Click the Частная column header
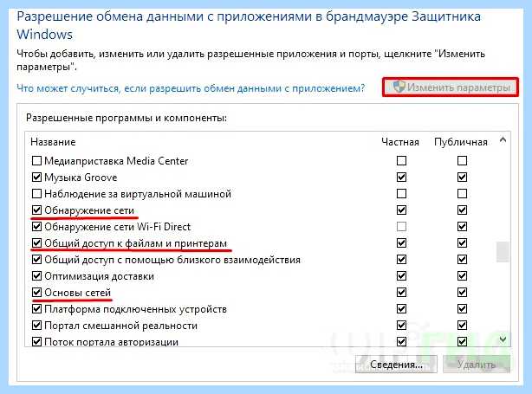 pos(400,142)
